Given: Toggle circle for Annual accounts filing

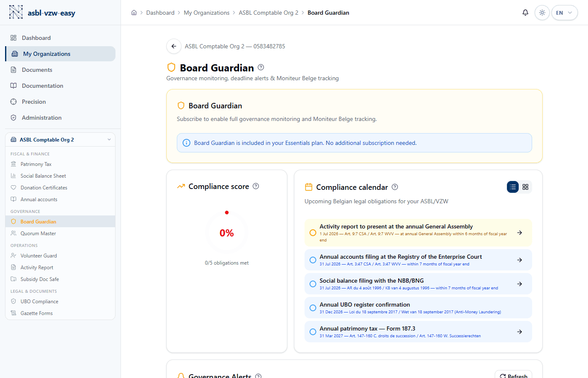Looking at the screenshot, I should pos(313,260).
